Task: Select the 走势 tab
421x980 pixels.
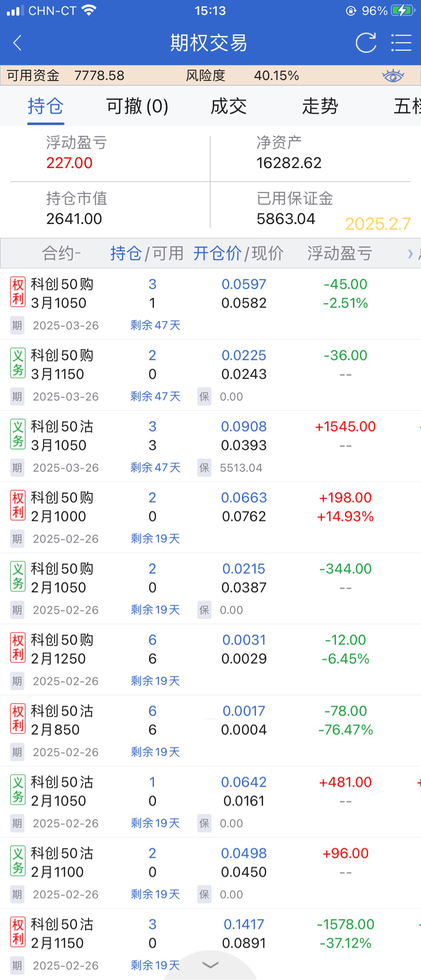Action: point(320,106)
